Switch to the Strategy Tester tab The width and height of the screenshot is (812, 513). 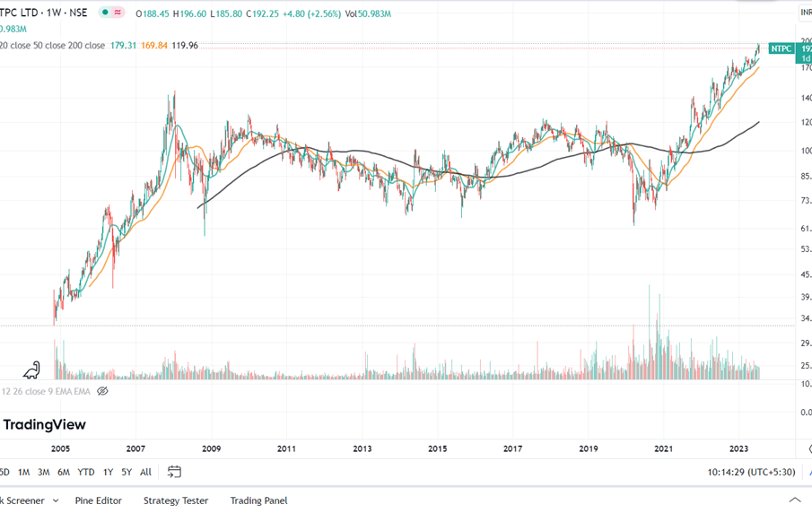tap(176, 500)
